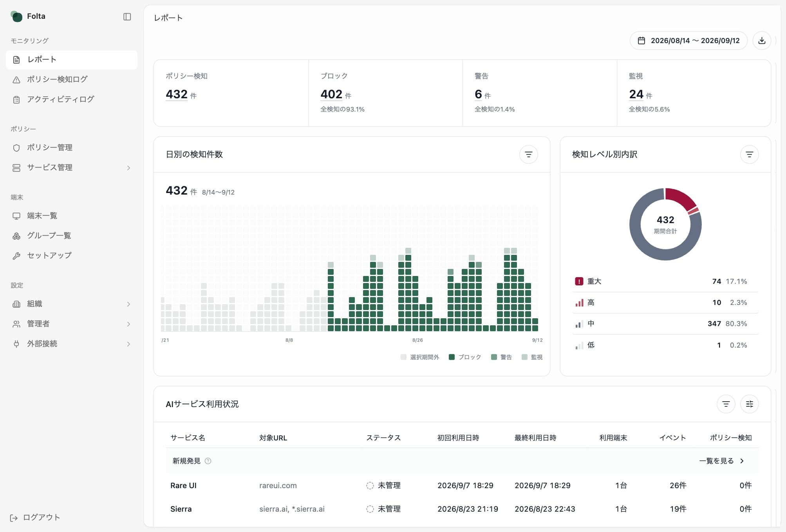This screenshot has width=786, height=532.
Task: Click the 低 severity bars icon
Action: click(x=579, y=345)
